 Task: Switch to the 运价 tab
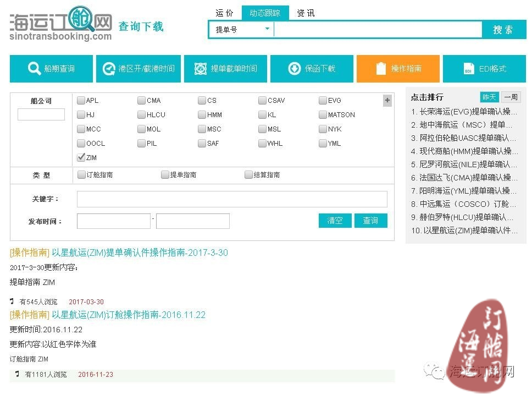click(x=224, y=13)
